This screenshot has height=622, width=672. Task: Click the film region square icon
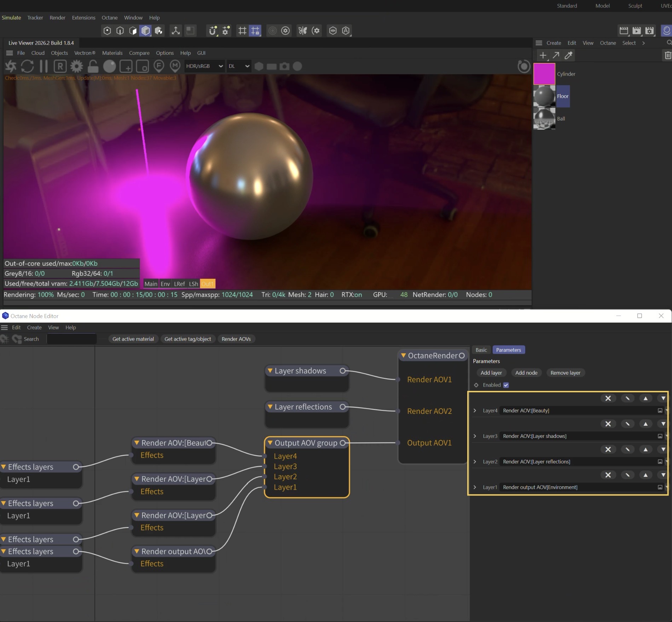(x=142, y=66)
